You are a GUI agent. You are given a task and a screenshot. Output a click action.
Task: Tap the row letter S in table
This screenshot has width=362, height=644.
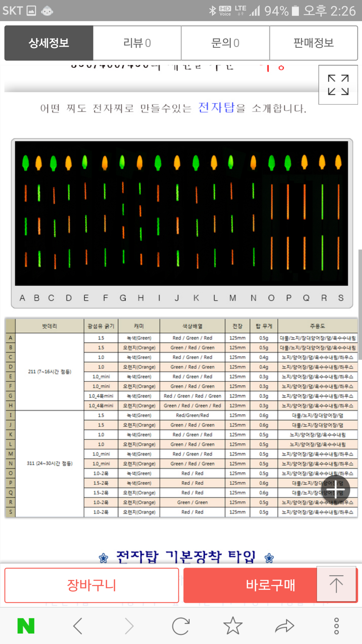[10, 512]
